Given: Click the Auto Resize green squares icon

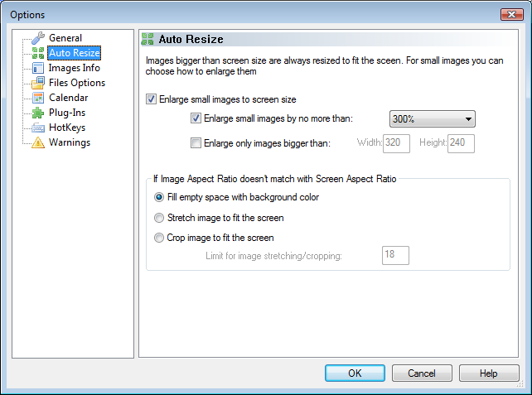Looking at the screenshot, I should click(38, 53).
